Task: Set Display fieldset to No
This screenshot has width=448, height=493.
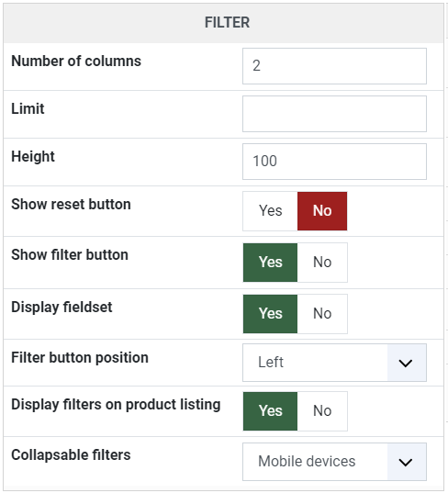Action: coord(322,314)
